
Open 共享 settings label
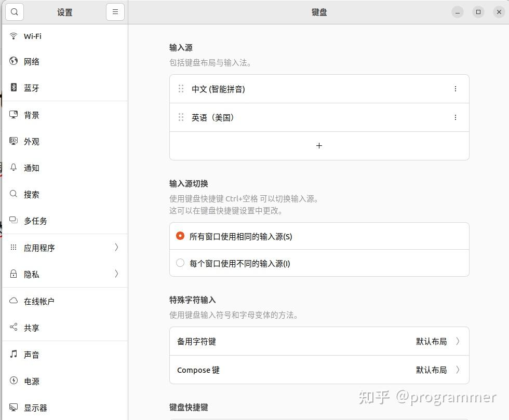point(32,328)
